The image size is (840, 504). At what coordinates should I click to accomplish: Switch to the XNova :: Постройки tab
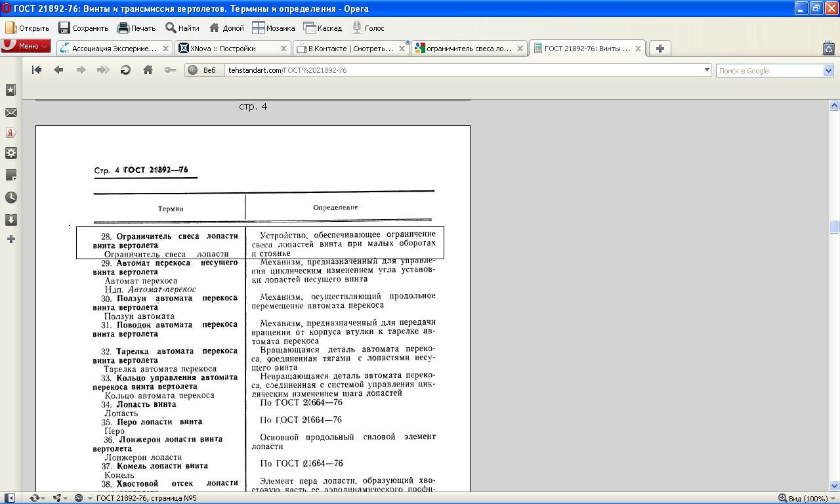tap(227, 49)
